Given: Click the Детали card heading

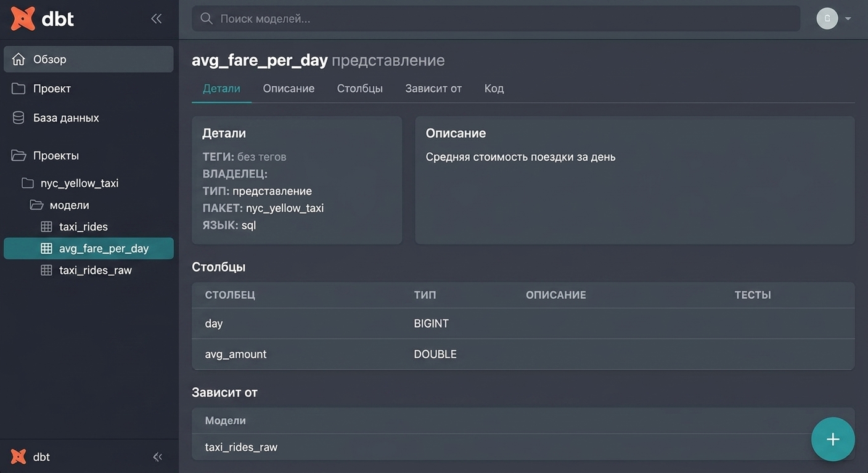Looking at the screenshot, I should (224, 133).
